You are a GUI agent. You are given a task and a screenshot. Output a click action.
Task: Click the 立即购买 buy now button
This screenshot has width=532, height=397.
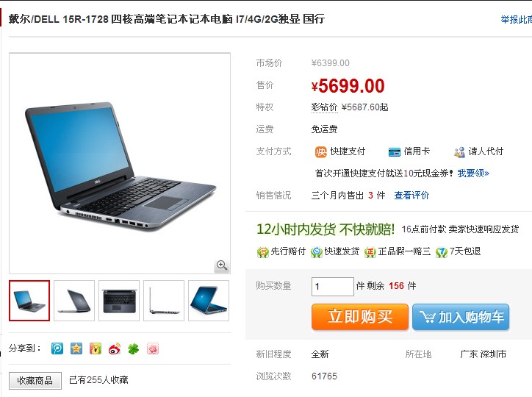click(x=360, y=317)
